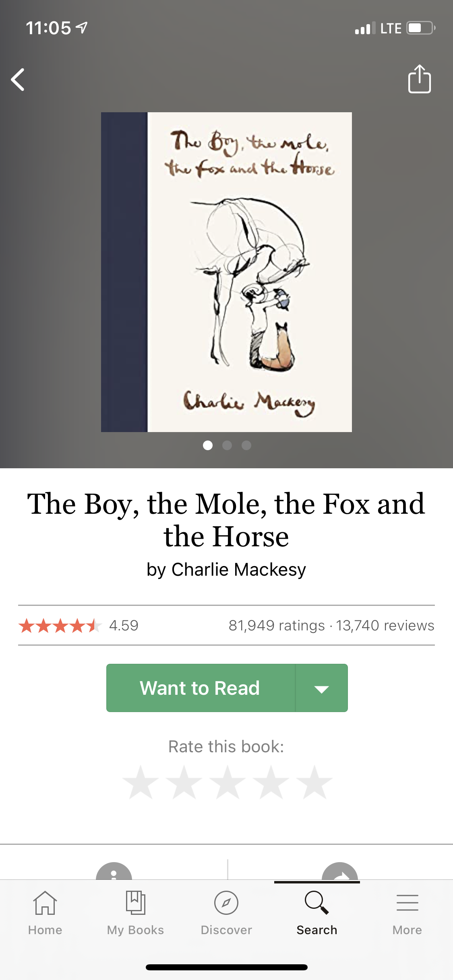Tap the book cover image
Viewport: 453px width, 980px height.
[x=226, y=272]
